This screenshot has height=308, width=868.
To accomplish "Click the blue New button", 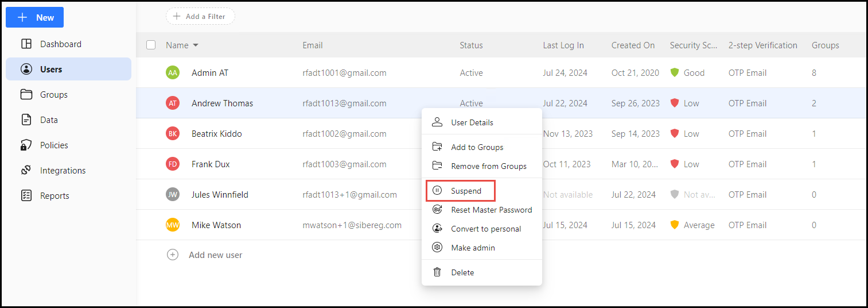I will click(x=35, y=17).
